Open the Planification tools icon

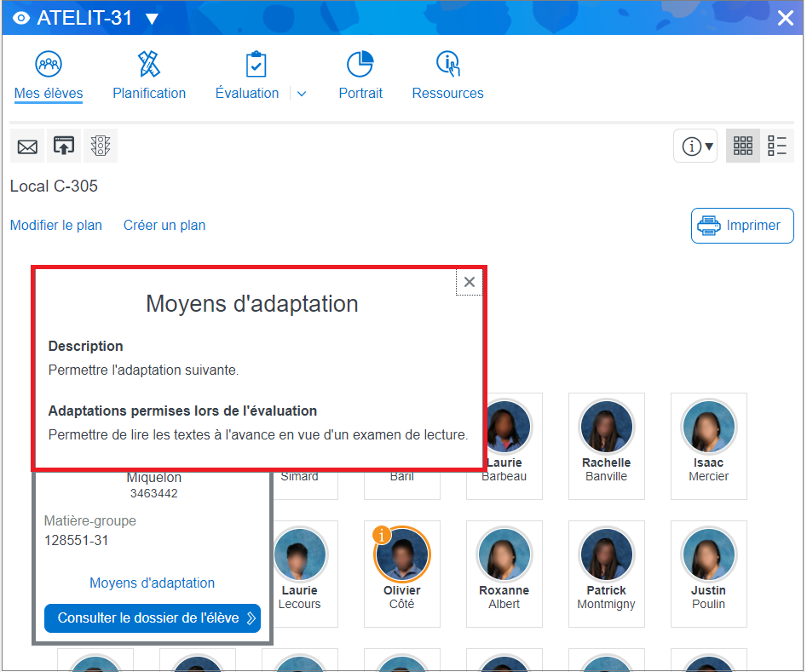pos(149,65)
